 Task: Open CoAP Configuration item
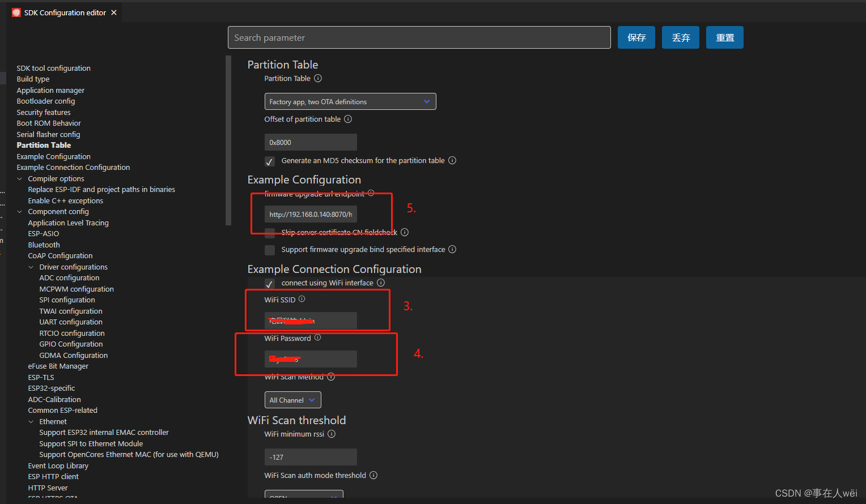pyautogui.click(x=60, y=255)
